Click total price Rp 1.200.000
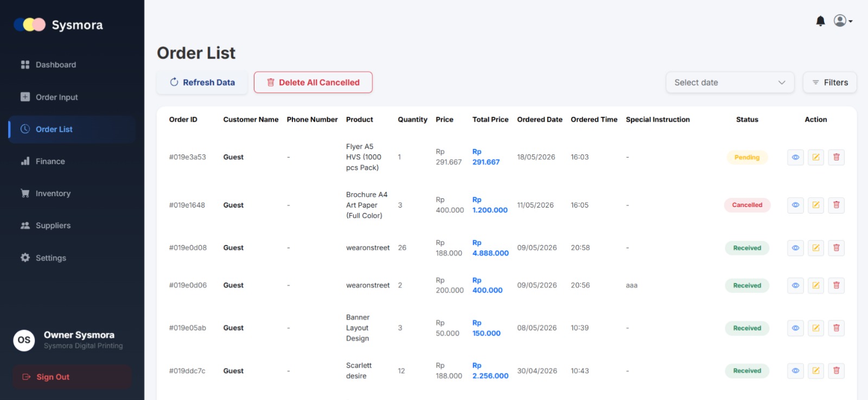This screenshot has width=868, height=400. (x=490, y=205)
